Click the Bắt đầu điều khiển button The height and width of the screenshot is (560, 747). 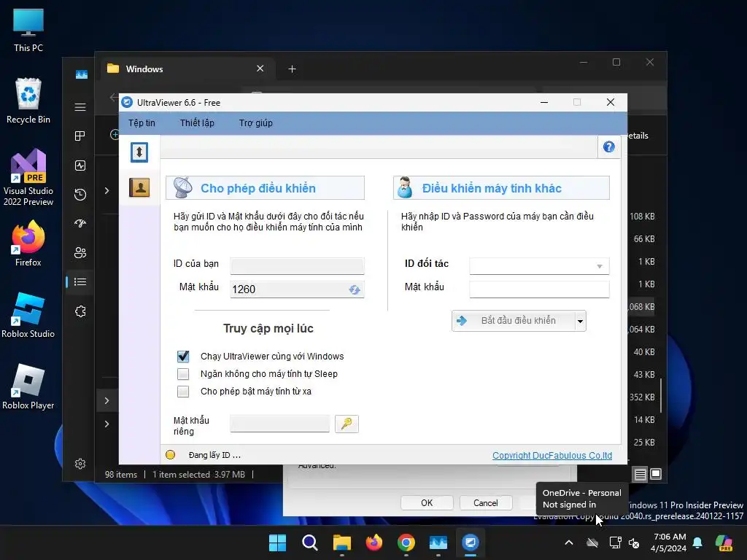(x=514, y=321)
